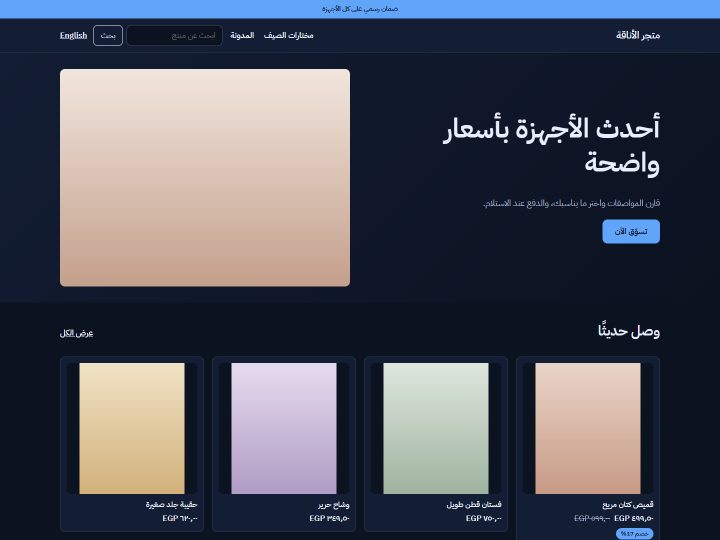Click the hero headline أحدث الأجهزة بأسعار واضحة

click(551, 145)
